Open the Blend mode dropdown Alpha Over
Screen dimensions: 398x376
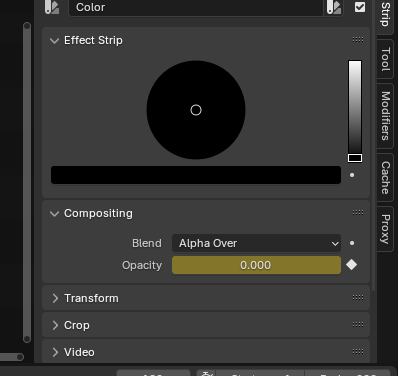(x=256, y=243)
